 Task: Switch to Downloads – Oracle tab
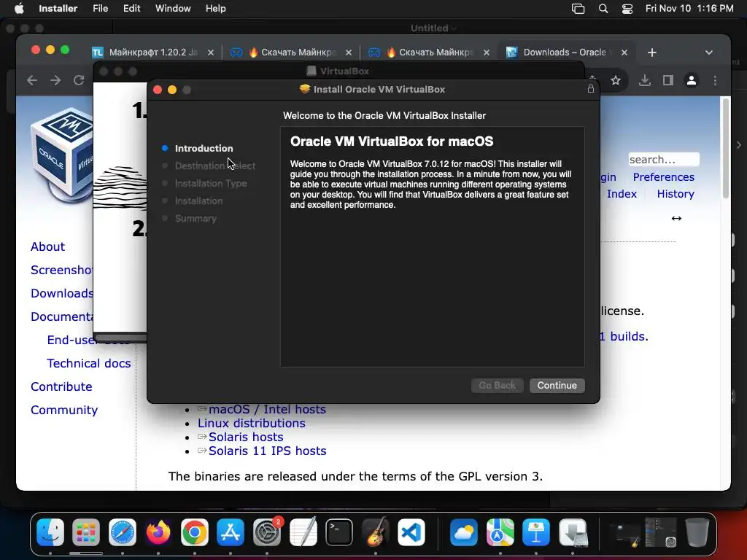pyautogui.click(x=565, y=52)
